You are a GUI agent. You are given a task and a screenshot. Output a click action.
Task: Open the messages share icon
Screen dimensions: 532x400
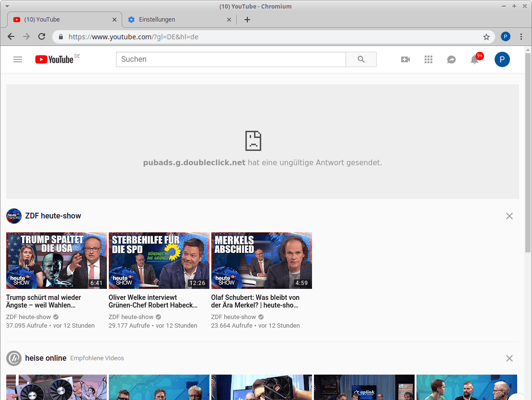pos(451,60)
